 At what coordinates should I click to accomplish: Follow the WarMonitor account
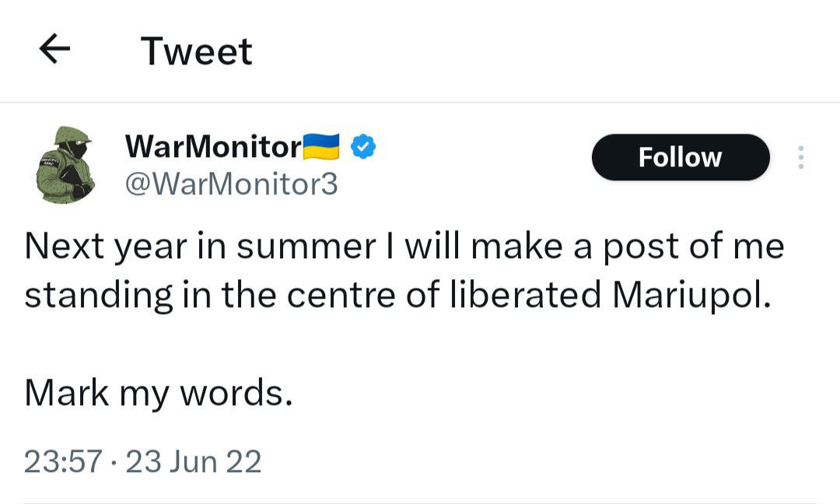[681, 157]
